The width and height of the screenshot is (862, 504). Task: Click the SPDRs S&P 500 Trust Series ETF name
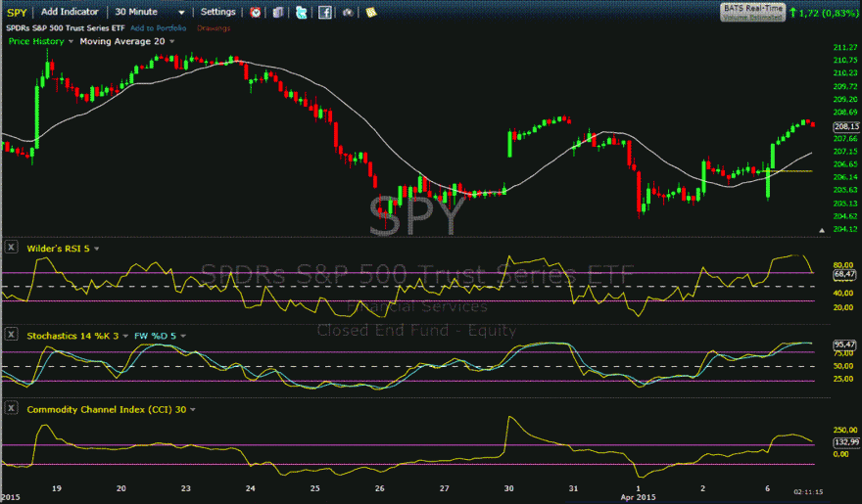coord(66,28)
